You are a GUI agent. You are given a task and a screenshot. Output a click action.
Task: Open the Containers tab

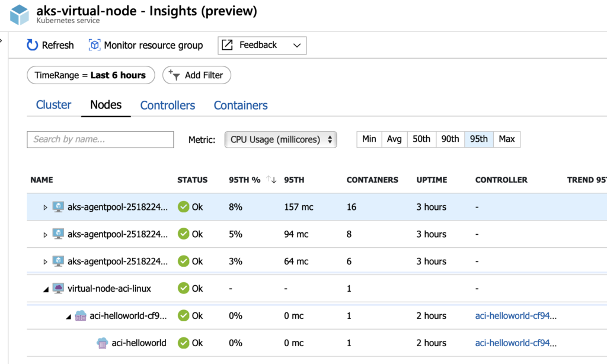241,106
